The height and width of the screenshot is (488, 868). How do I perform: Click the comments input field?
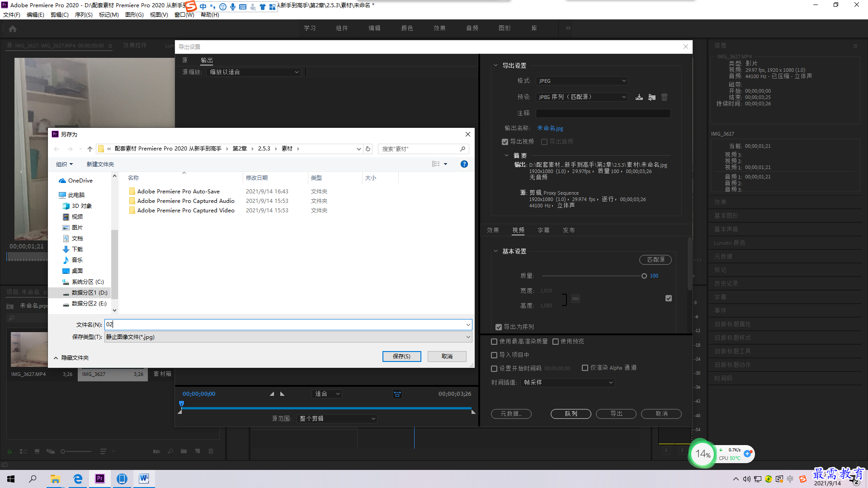pos(603,113)
